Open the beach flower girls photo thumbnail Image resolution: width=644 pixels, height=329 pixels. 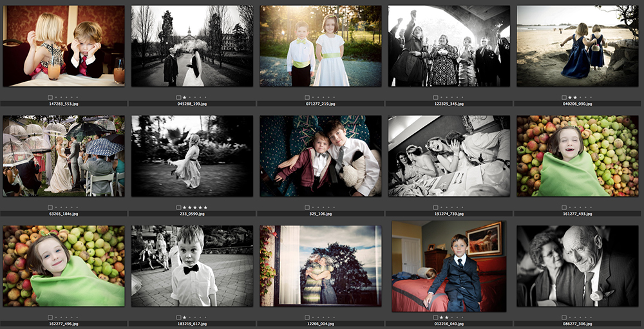tap(578, 46)
